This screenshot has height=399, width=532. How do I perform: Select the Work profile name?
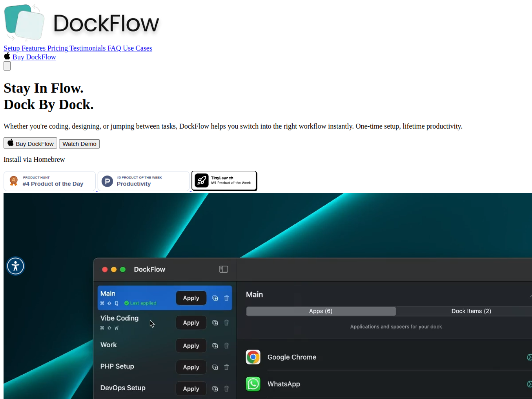[x=109, y=345]
